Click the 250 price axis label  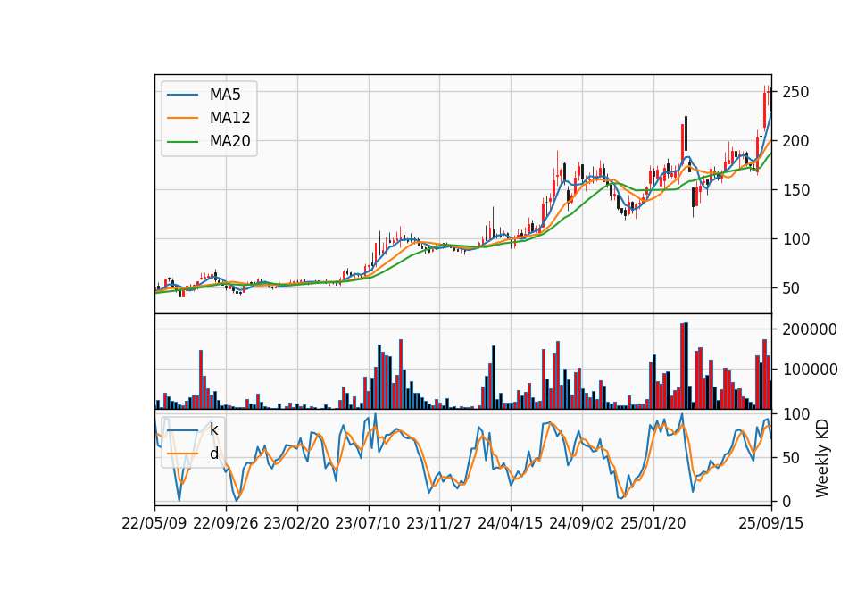tap(795, 92)
